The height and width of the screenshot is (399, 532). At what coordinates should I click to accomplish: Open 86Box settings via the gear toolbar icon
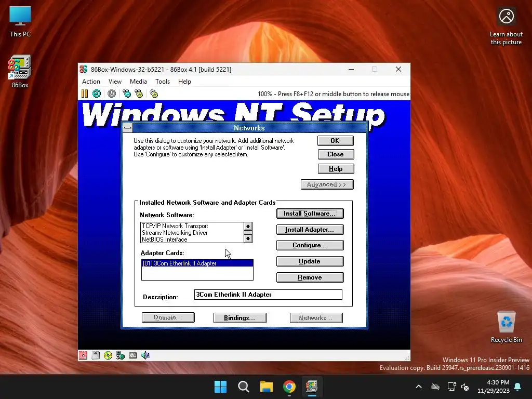click(154, 94)
